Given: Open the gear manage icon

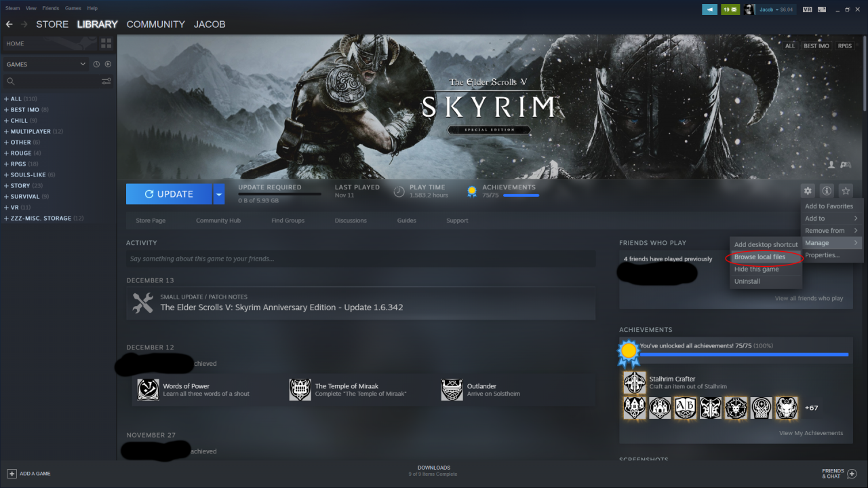Looking at the screenshot, I should 808,191.
